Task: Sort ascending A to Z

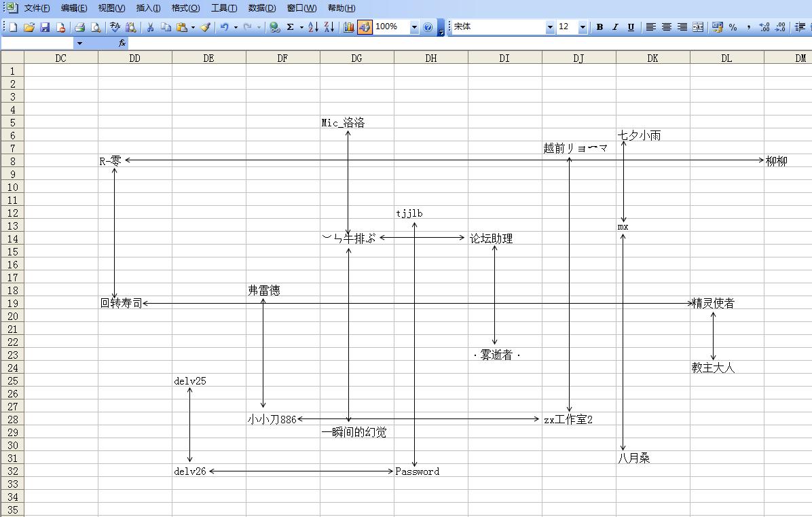Action: pyautogui.click(x=313, y=27)
